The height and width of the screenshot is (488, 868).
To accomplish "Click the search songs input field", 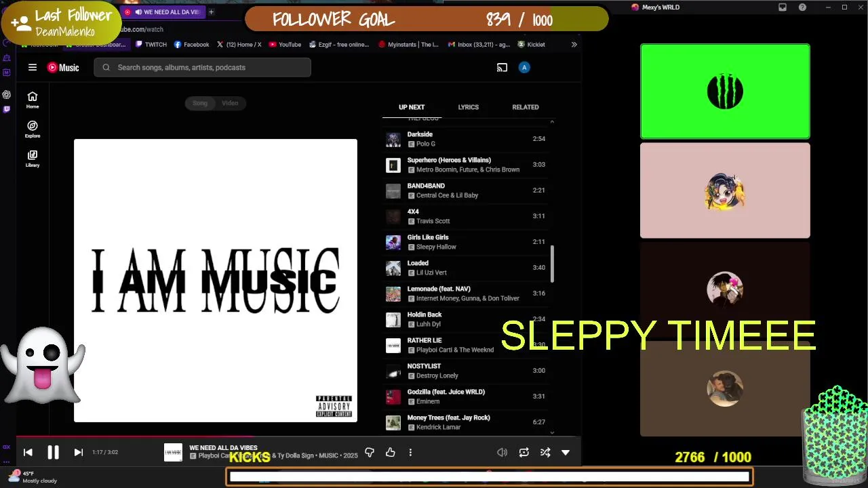I will (203, 67).
